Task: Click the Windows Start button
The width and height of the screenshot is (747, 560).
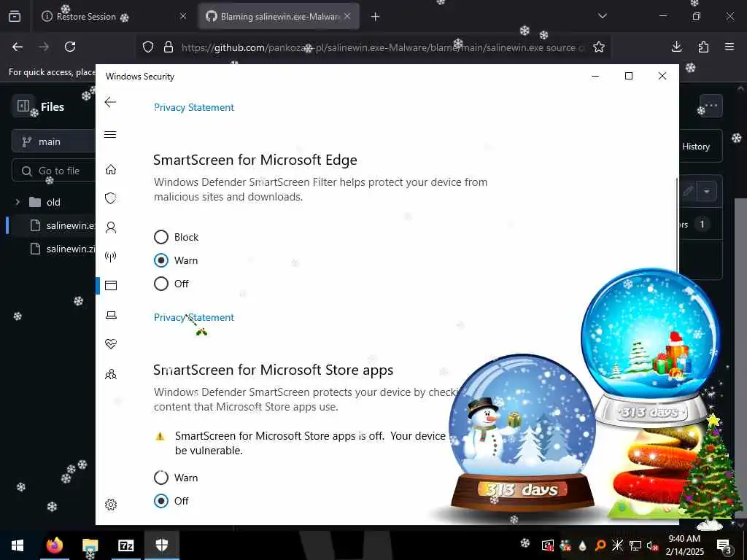Action: pyautogui.click(x=18, y=545)
